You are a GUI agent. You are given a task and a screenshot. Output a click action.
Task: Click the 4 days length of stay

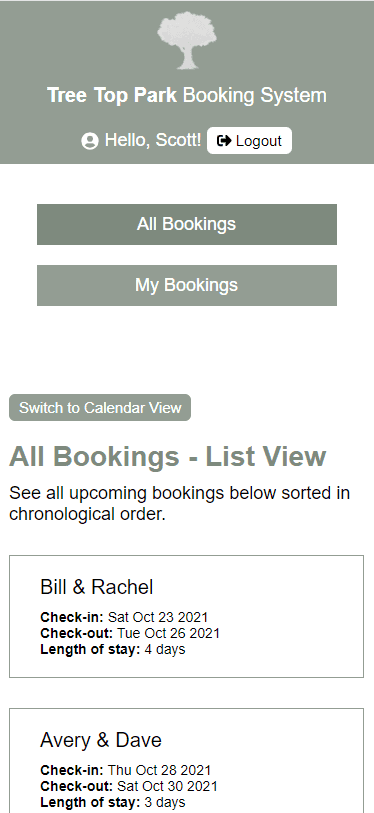[164, 649]
